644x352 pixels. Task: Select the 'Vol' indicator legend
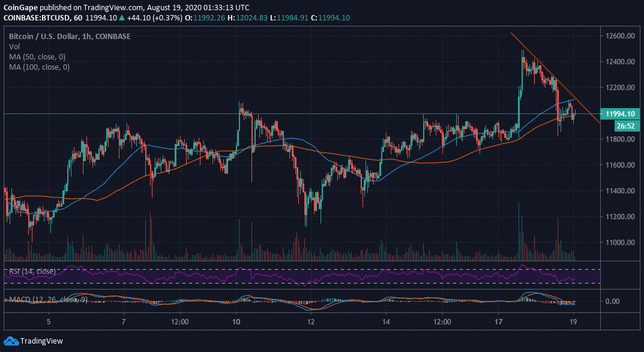pos(14,46)
